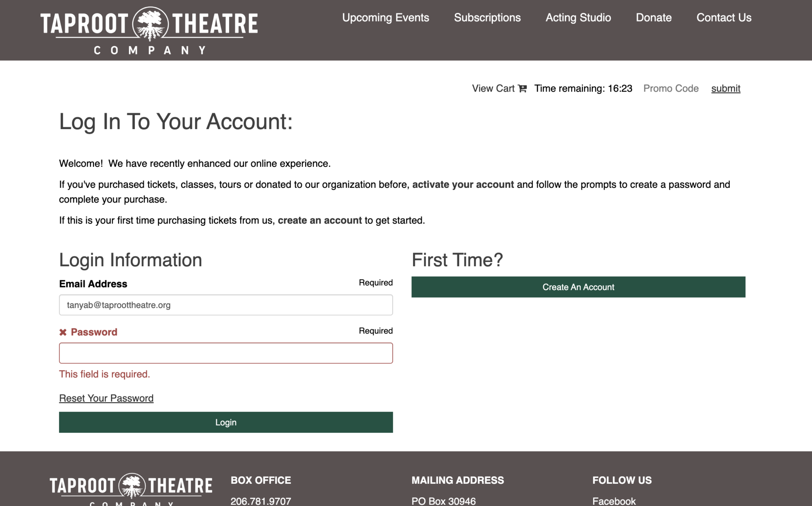Click the View Cart link
Viewport: 812px width, 506px height.
tap(499, 88)
